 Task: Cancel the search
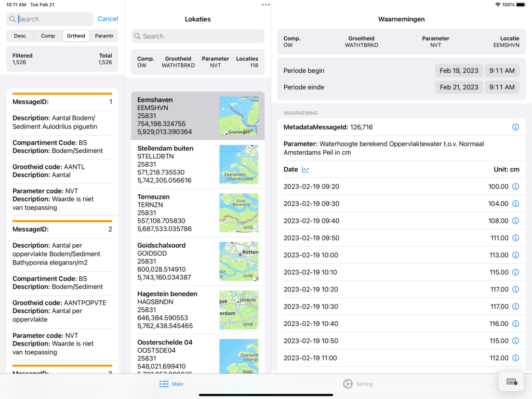108,19
